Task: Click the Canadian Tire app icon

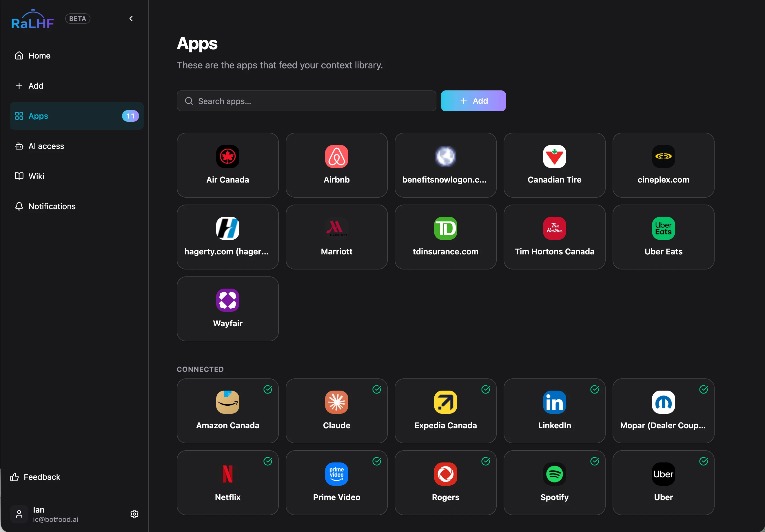Action: click(554, 156)
